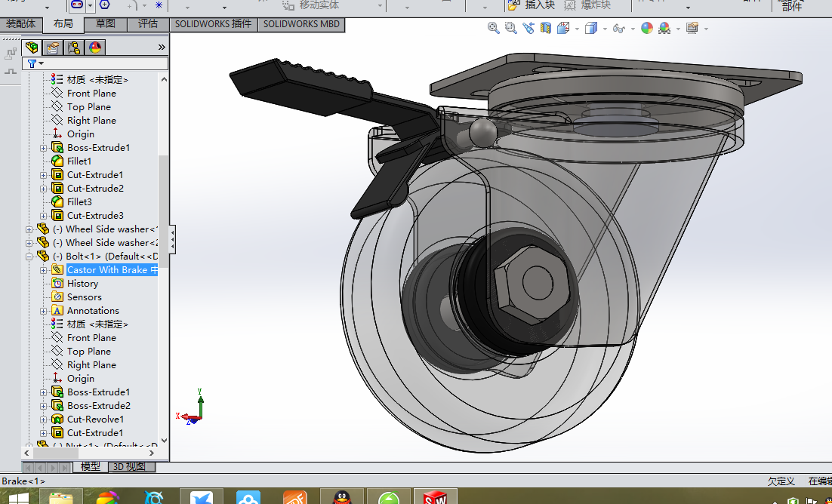The width and height of the screenshot is (832, 504).
Task: Open the PropertyManager tab icon
Action: (x=52, y=48)
